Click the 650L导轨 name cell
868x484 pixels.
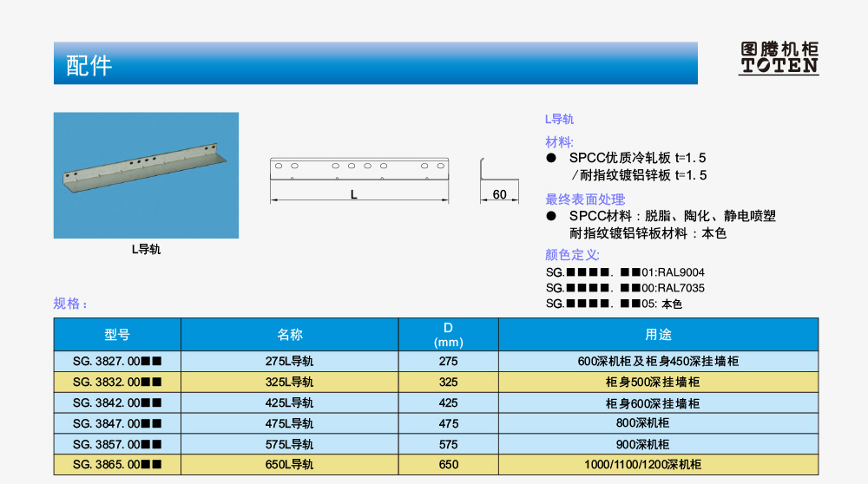[x=290, y=465]
